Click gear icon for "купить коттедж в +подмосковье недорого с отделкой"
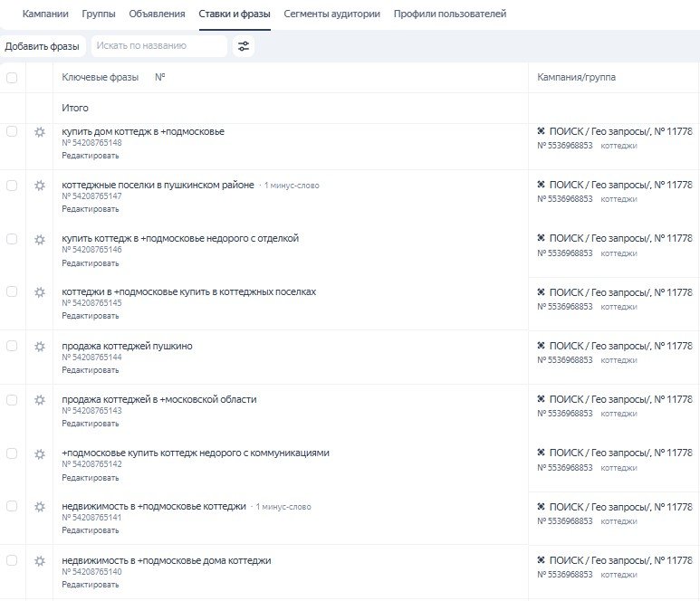 click(x=39, y=239)
